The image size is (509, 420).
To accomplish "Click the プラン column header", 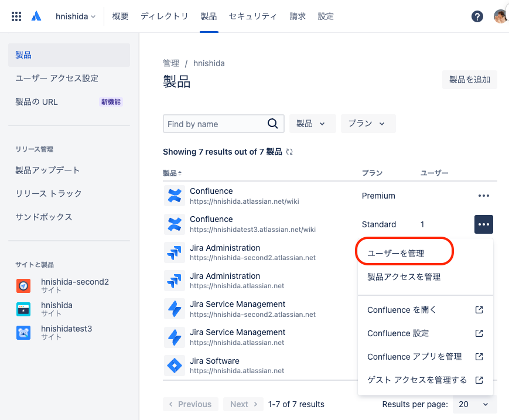I will (x=373, y=173).
